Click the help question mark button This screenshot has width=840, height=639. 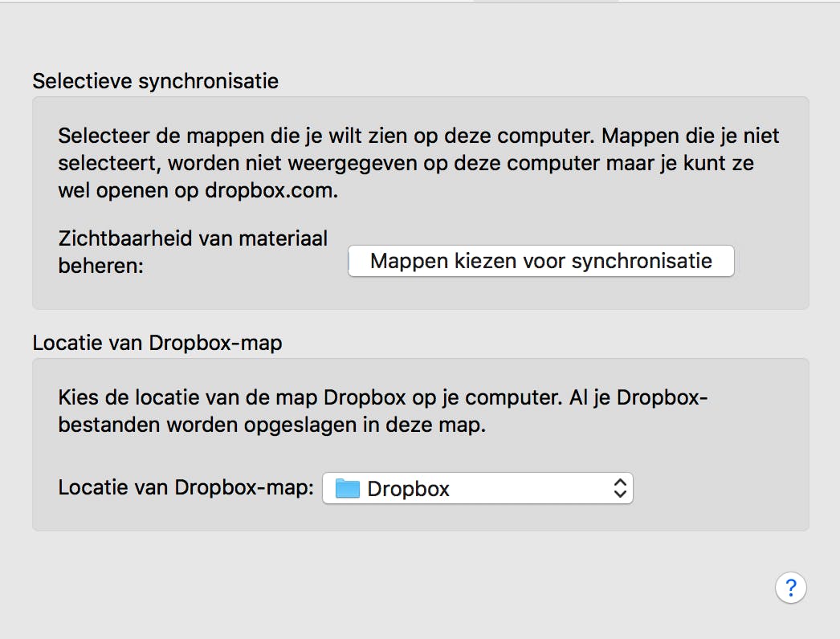coord(790,587)
